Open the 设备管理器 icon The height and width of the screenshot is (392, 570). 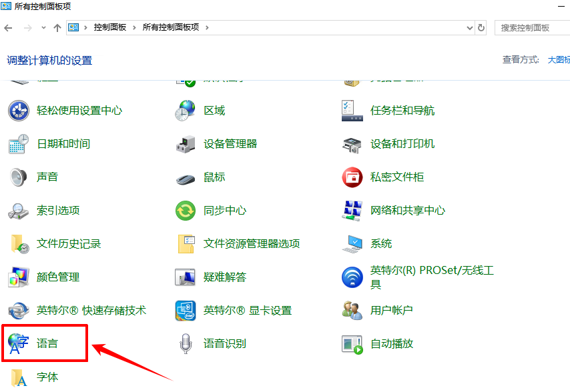pyautogui.click(x=186, y=144)
